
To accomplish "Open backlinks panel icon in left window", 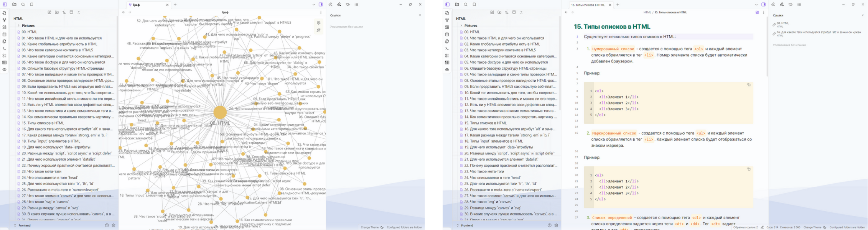I will pos(330,5).
